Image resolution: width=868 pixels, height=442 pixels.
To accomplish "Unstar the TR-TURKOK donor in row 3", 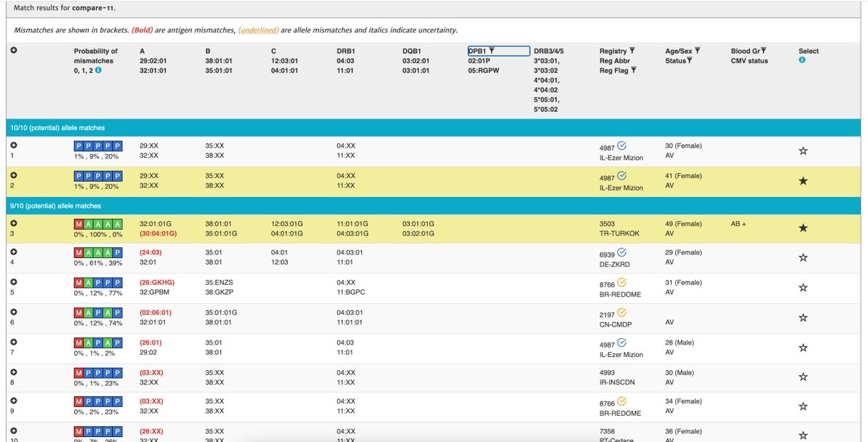I will click(803, 228).
